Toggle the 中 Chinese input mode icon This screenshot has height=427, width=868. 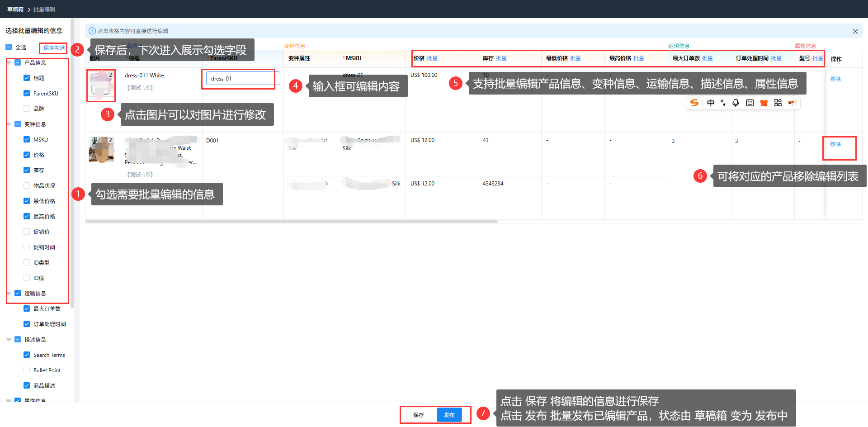[x=711, y=103]
